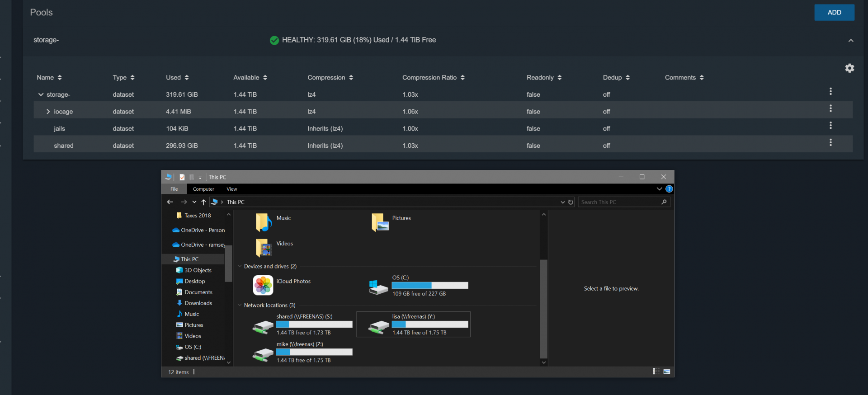
Task: Open actions menu for storage- dataset
Action: (830, 91)
